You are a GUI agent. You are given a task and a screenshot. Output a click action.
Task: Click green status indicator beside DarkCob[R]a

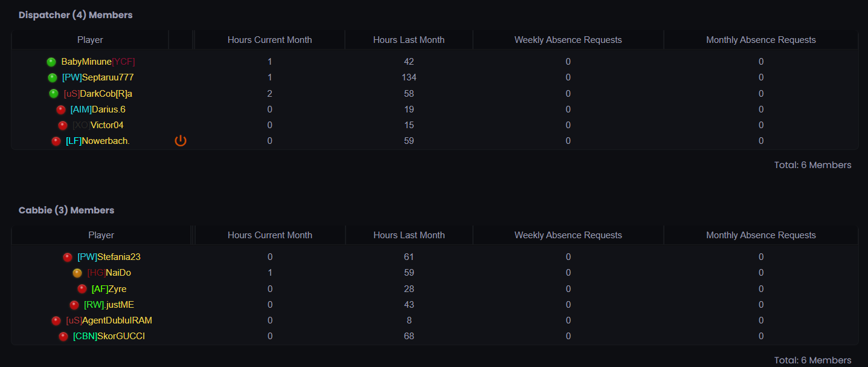coord(54,94)
